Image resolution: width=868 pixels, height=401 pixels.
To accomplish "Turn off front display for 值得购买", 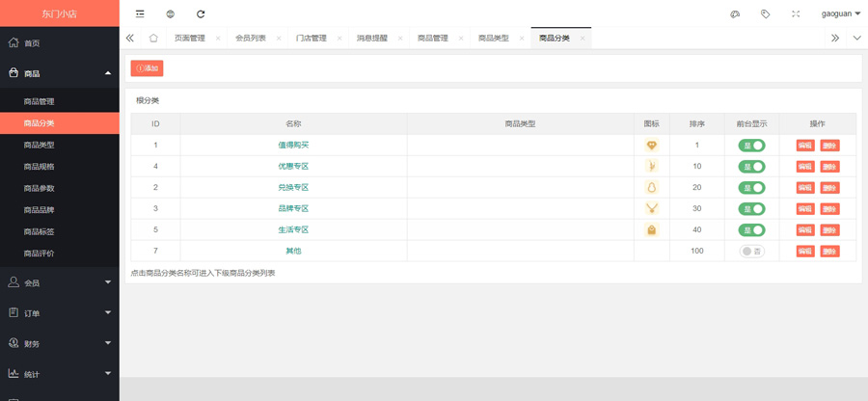I will pyautogui.click(x=751, y=146).
